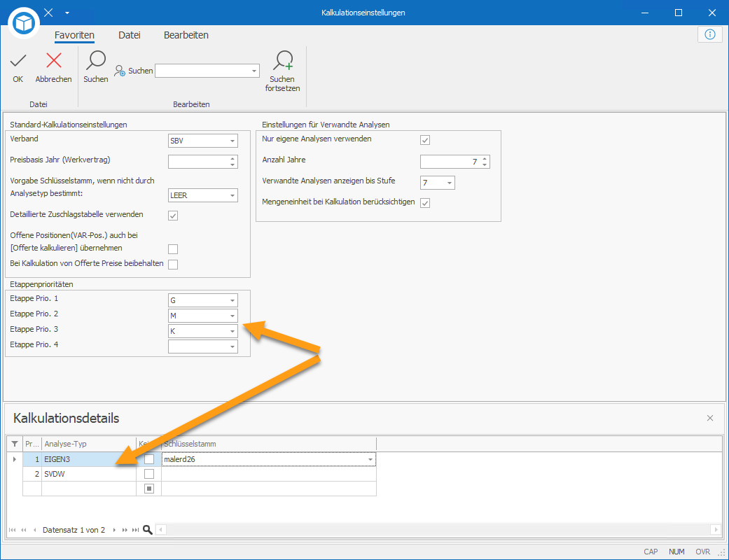Go to next page in record navigator
The height and width of the screenshot is (560, 729).
click(x=125, y=530)
